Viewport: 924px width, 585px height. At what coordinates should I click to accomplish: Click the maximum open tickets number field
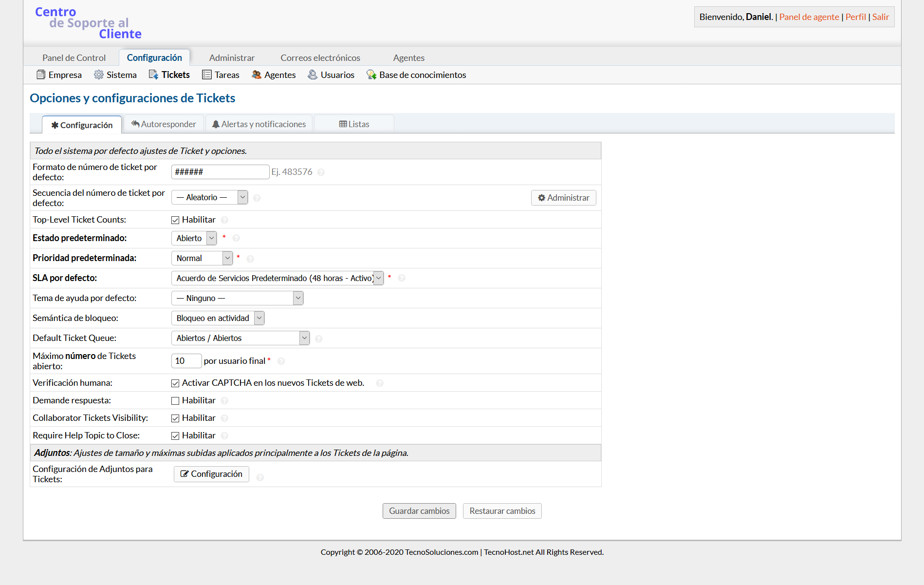click(x=186, y=361)
